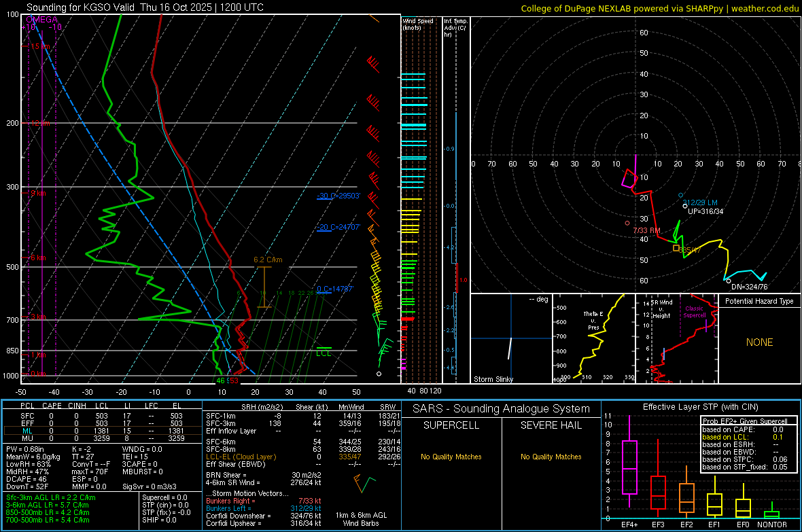Click the 'PW = 0.68in' value

(26, 449)
